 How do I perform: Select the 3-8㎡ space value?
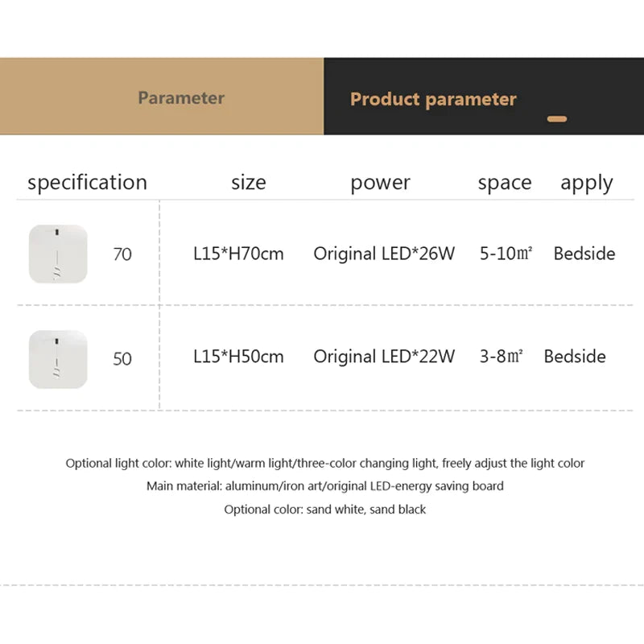502,357
